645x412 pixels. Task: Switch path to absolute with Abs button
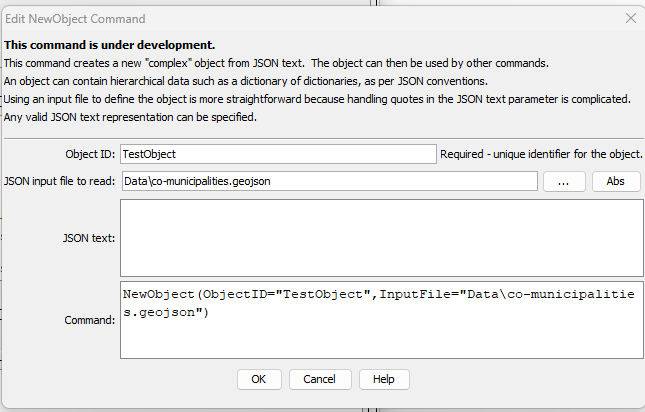(616, 181)
